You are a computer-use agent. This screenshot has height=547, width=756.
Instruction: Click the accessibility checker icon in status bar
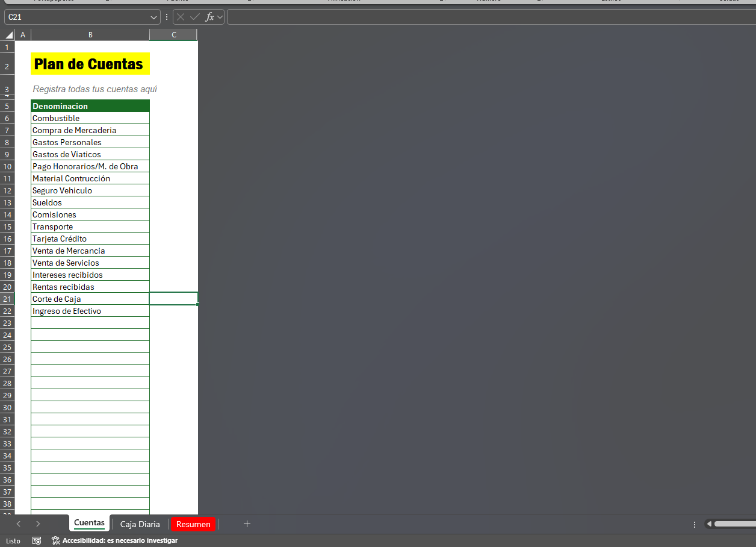(56, 540)
